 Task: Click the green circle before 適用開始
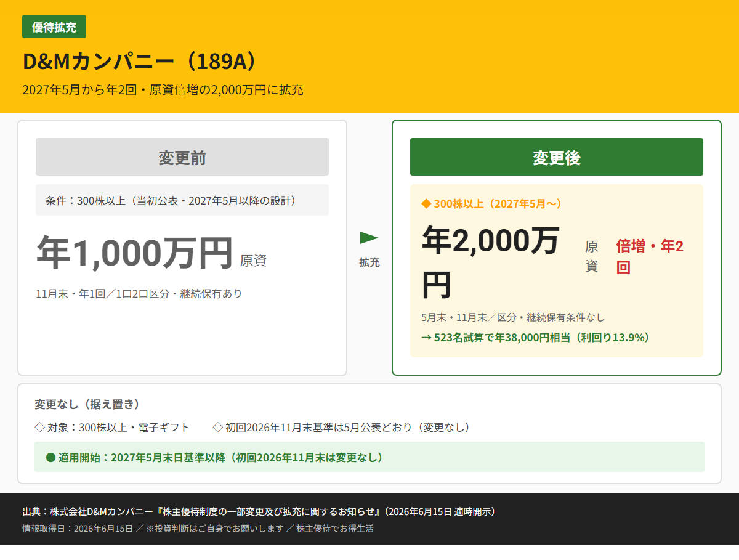tap(51, 457)
